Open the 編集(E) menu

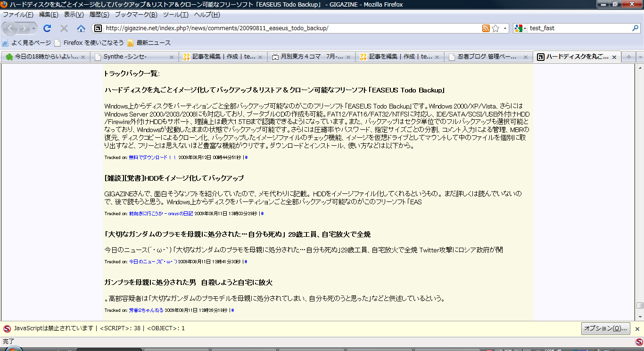click(x=49, y=15)
